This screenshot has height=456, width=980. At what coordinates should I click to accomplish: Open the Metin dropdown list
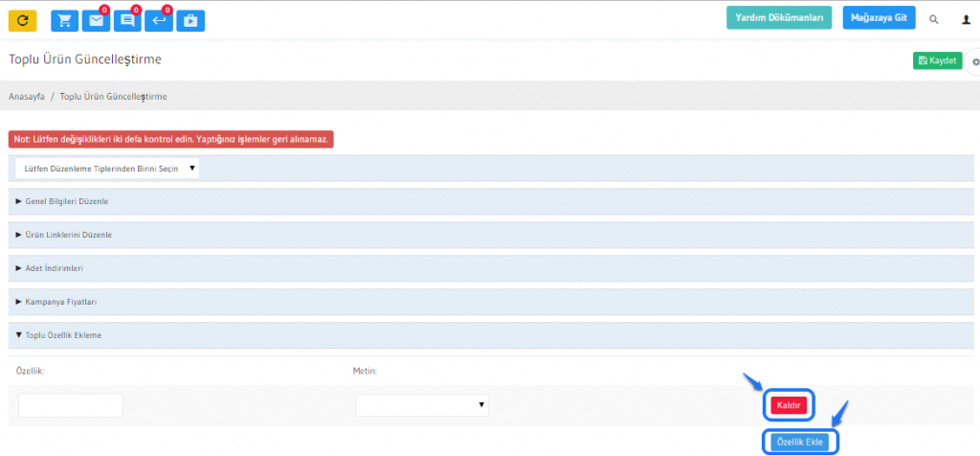(x=422, y=405)
